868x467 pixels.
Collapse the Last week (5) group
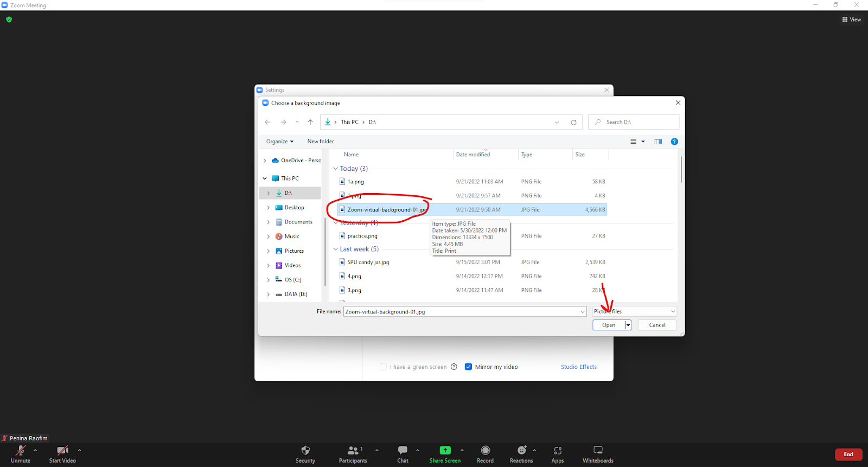pyautogui.click(x=335, y=249)
